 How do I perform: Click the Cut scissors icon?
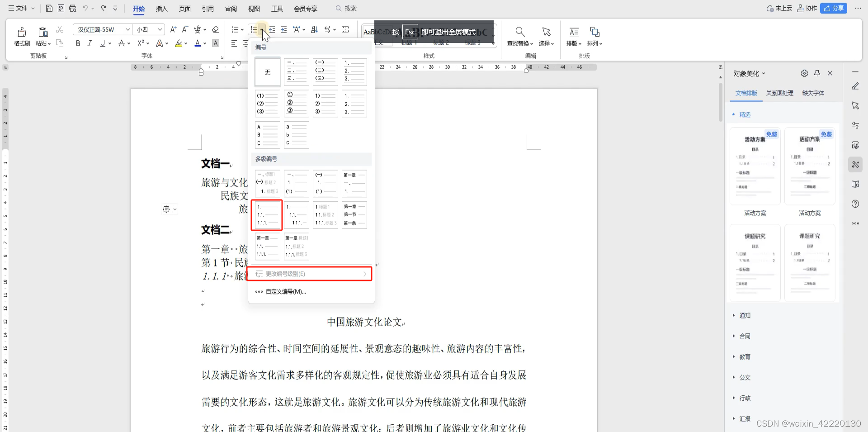60,29
